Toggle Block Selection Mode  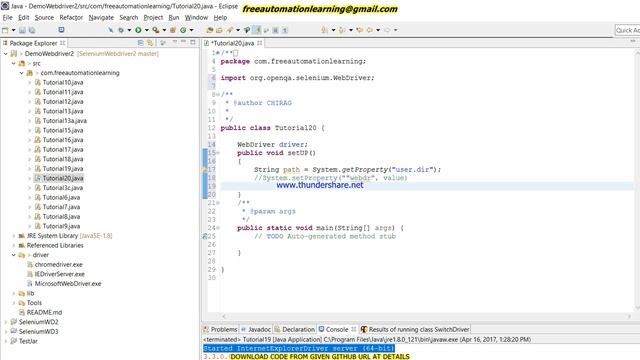pyautogui.click(x=276, y=30)
